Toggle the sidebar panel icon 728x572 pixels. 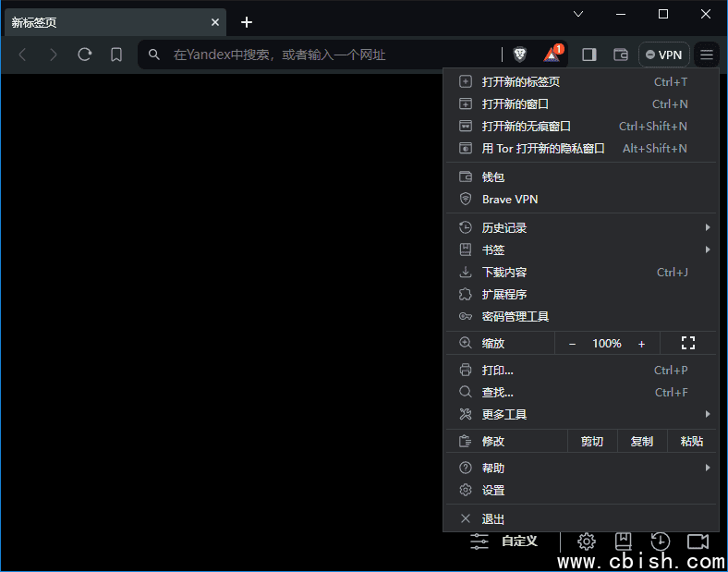pos(589,55)
